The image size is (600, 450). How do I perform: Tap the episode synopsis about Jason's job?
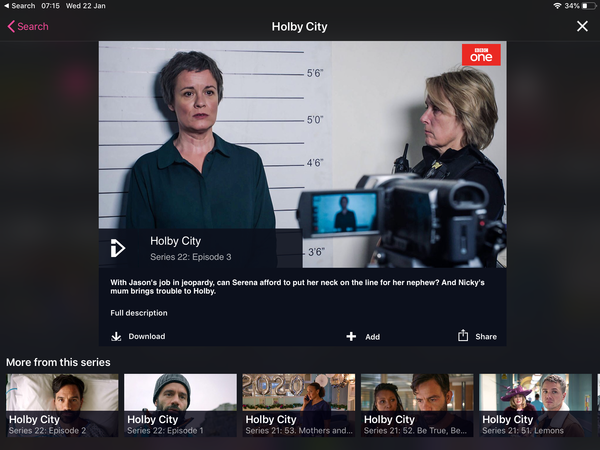pos(297,287)
